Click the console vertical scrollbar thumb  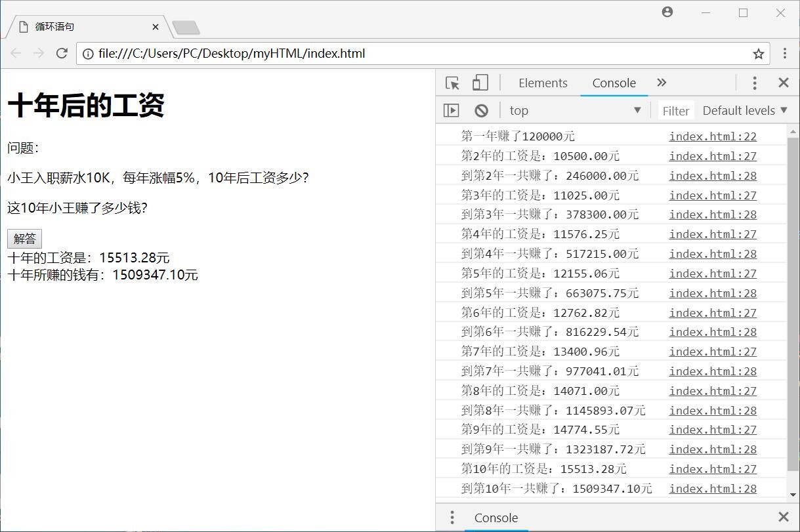coord(793,303)
